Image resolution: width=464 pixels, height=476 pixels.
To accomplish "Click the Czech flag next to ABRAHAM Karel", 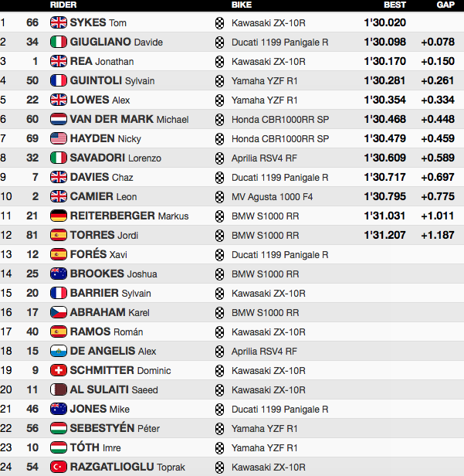I will coord(58,312).
